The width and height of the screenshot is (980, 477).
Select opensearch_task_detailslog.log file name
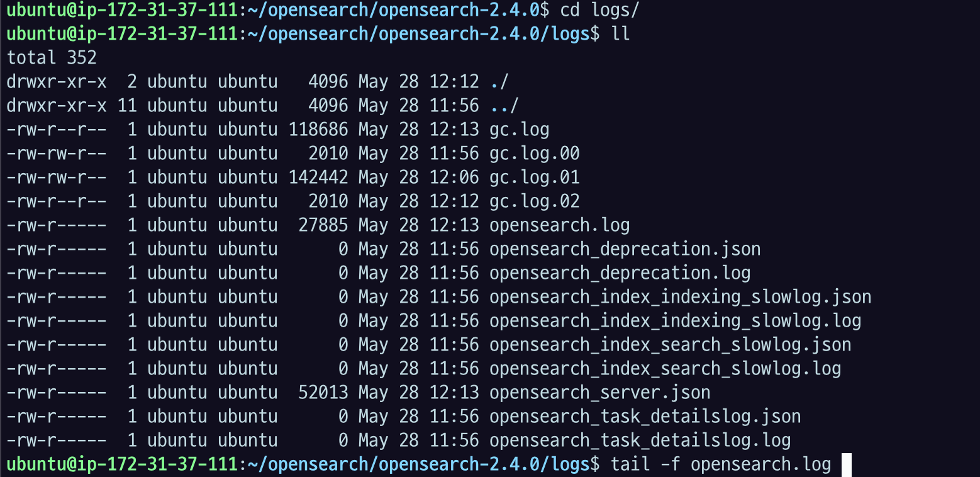pos(640,441)
